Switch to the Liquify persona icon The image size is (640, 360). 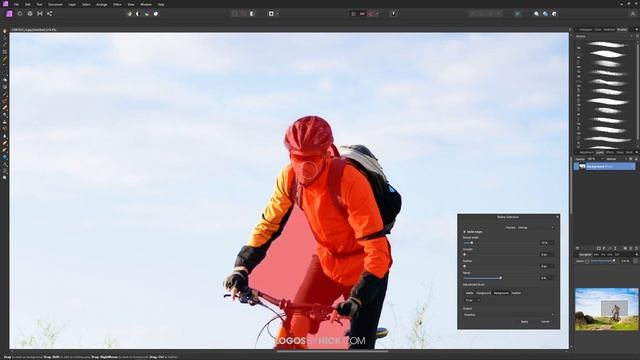click(20, 13)
